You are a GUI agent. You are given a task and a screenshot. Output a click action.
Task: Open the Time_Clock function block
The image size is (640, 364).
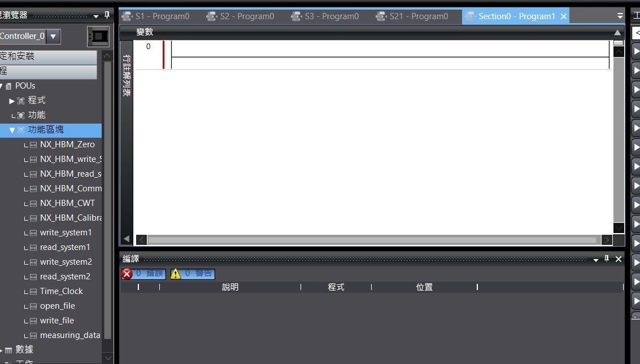pyautogui.click(x=61, y=291)
